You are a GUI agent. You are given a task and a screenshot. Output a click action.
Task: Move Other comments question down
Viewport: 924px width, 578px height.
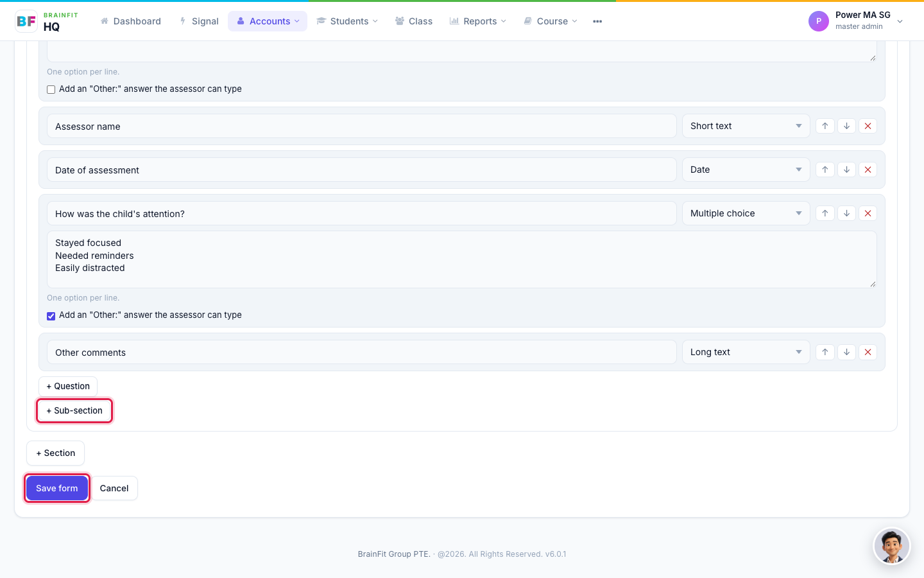(846, 352)
